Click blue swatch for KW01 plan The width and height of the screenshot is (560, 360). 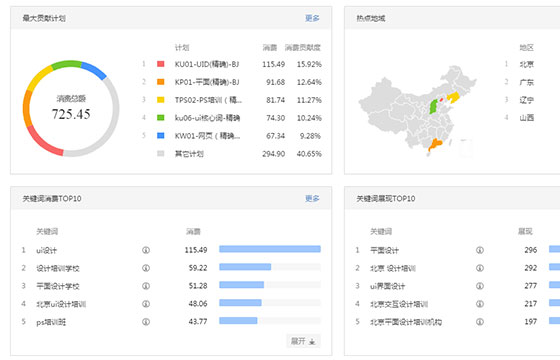(161, 135)
